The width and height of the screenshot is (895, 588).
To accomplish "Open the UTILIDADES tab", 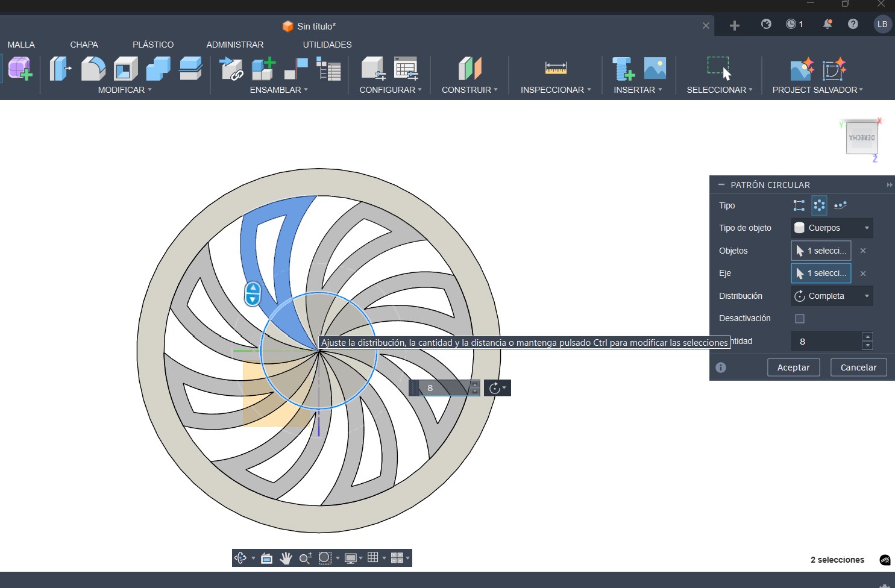I will coord(327,44).
